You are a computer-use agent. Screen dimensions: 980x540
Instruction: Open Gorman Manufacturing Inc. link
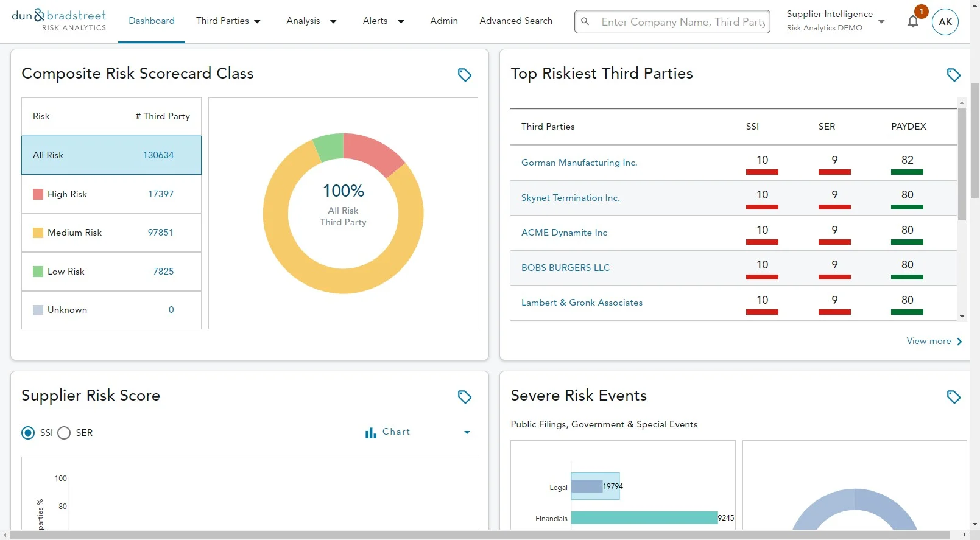[579, 163]
